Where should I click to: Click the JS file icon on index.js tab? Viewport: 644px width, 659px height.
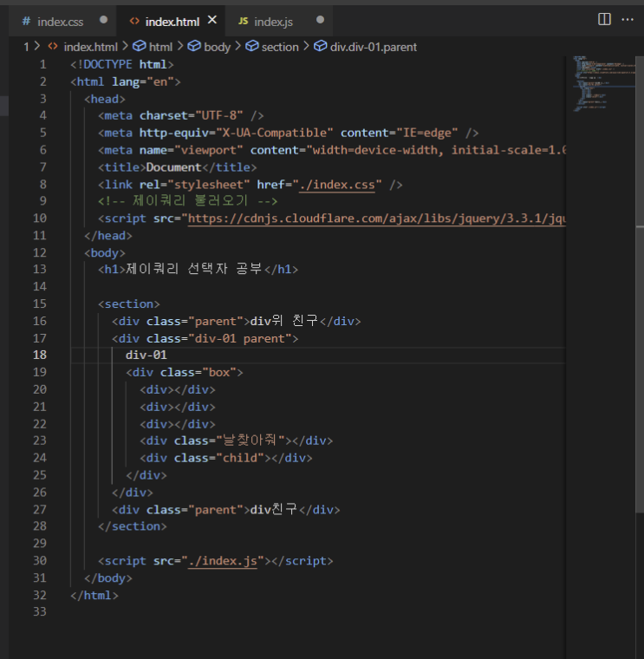pyautogui.click(x=243, y=20)
